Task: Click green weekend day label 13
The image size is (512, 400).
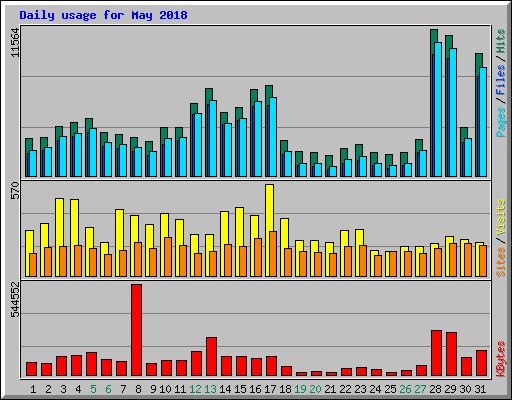Action: point(210,389)
